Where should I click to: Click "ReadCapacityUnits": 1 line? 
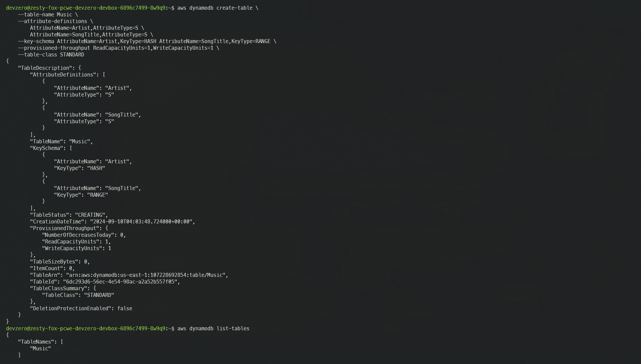[76, 242]
